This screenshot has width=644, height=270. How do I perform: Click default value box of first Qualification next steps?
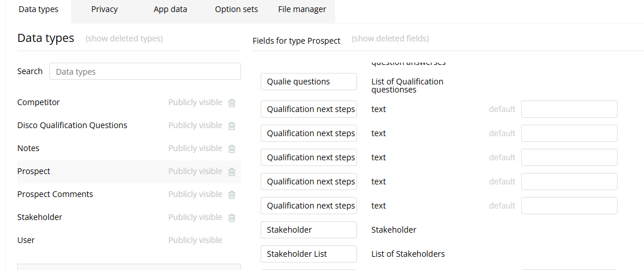(x=569, y=109)
